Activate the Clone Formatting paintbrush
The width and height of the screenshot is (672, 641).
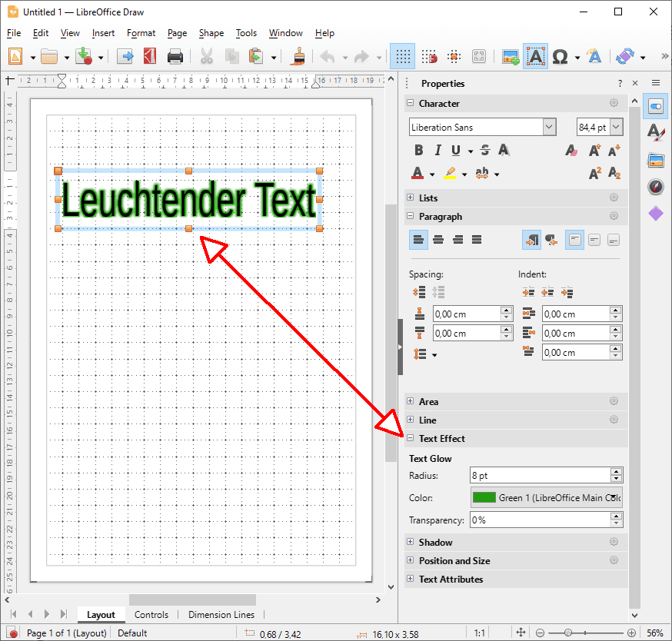click(298, 56)
